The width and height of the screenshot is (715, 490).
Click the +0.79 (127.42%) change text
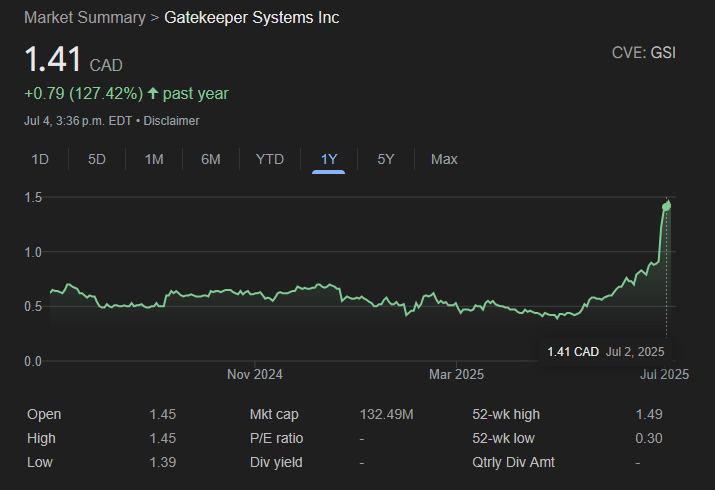[x=83, y=93]
